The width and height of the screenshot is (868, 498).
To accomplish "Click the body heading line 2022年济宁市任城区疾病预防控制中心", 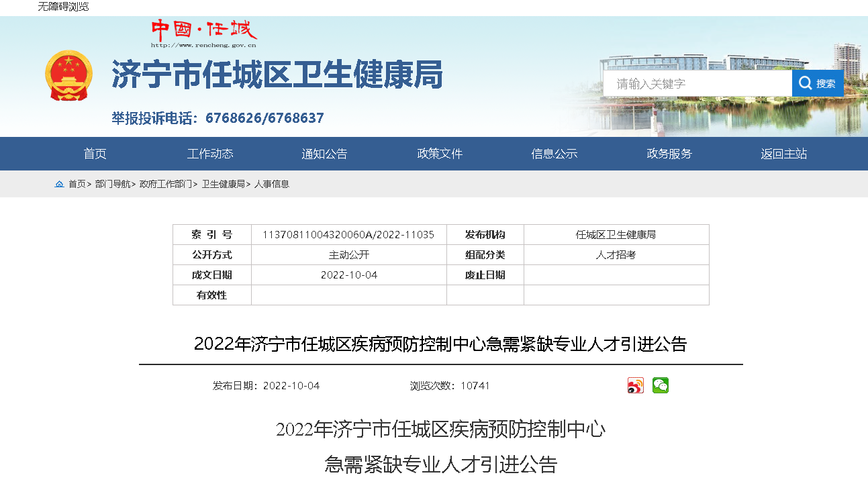I will pyautogui.click(x=440, y=429).
